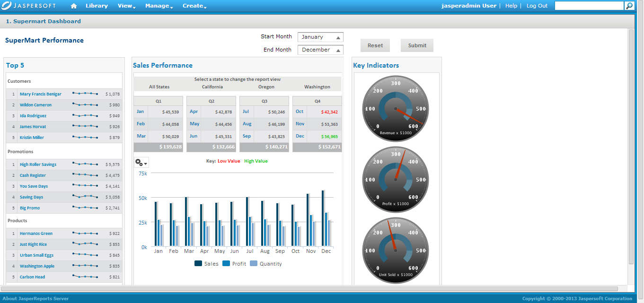
Task: Click the Dec value $56,965
Action: (x=329, y=137)
